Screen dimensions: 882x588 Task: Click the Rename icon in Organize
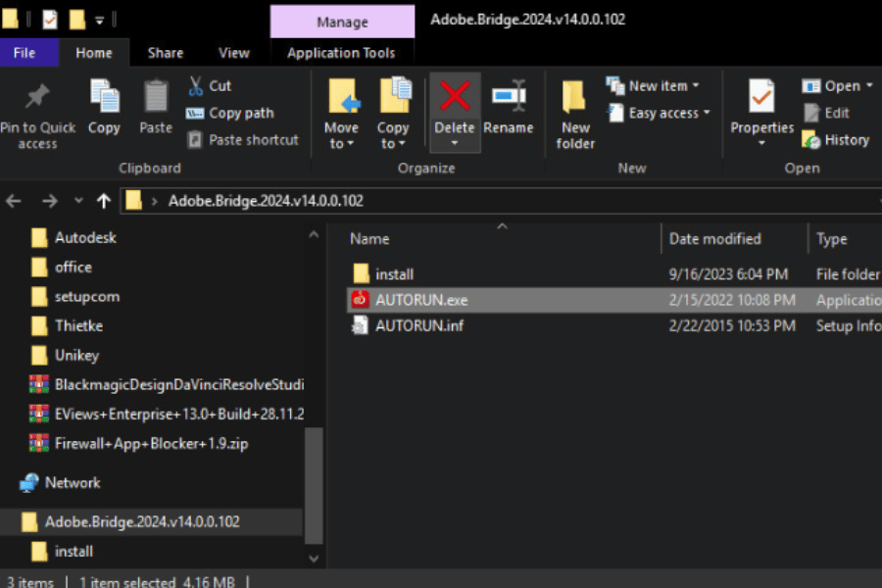(509, 97)
